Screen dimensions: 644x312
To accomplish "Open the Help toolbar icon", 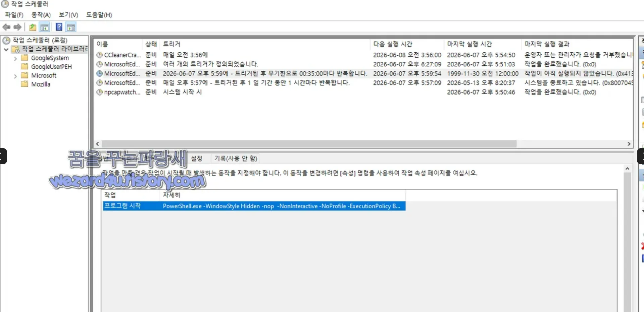I will coord(59,27).
